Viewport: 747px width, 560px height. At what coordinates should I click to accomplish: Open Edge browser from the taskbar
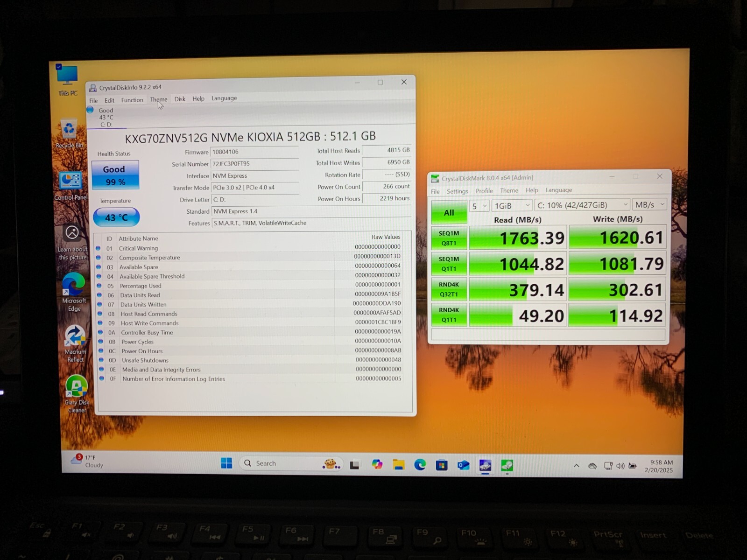[420, 465]
